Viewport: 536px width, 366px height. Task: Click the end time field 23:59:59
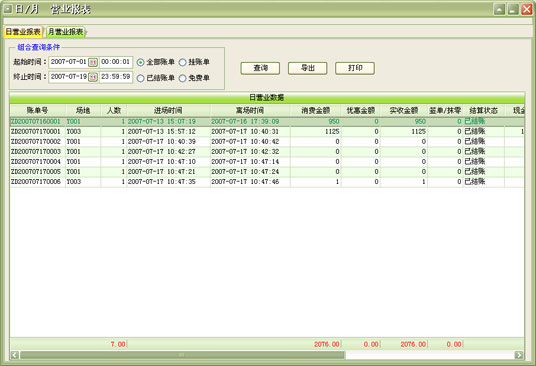click(116, 77)
